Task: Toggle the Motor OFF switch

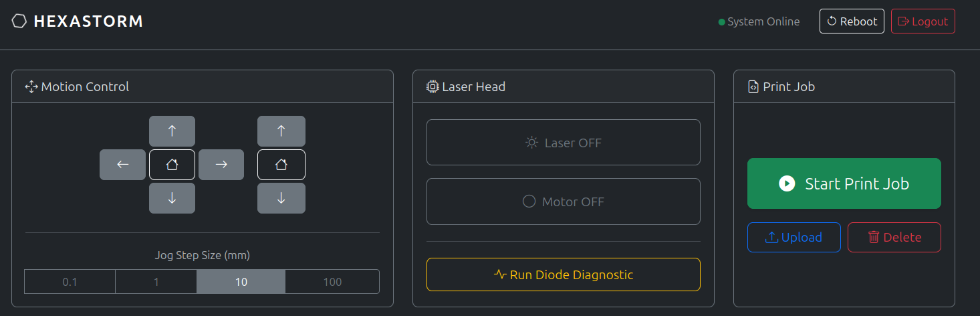Action: (563, 202)
